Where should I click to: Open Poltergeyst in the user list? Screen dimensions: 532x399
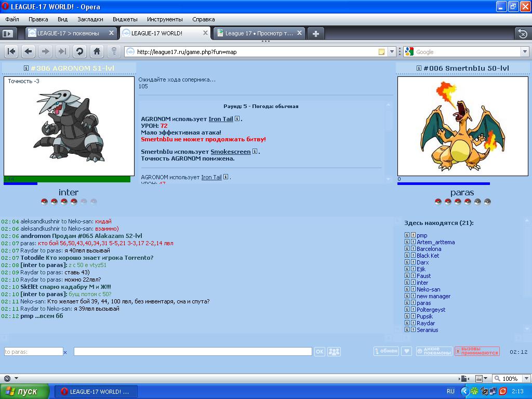pyautogui.click(x=431, y=310)
